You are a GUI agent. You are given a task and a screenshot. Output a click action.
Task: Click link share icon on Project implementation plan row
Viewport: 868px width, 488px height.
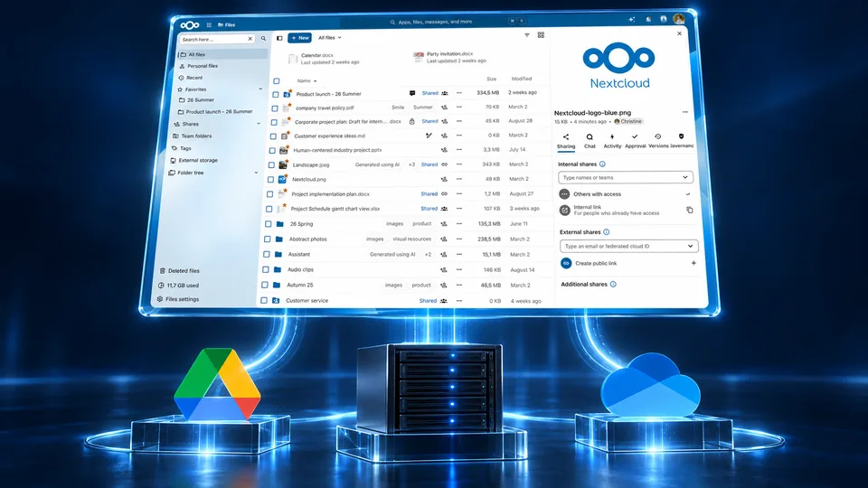pos(444,193)
